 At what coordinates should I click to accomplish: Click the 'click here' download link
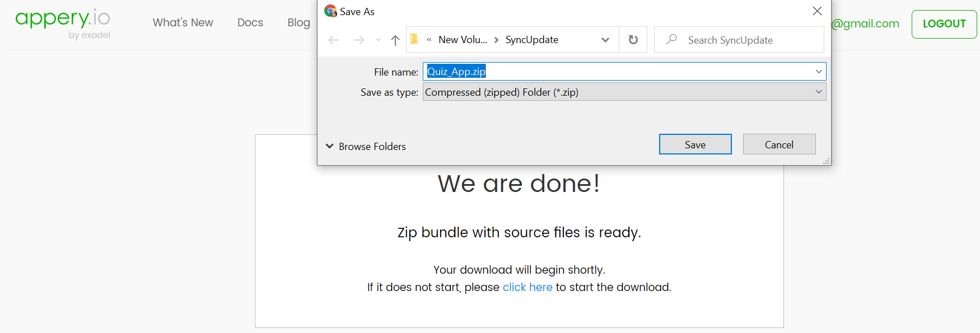tap(528, 287)
